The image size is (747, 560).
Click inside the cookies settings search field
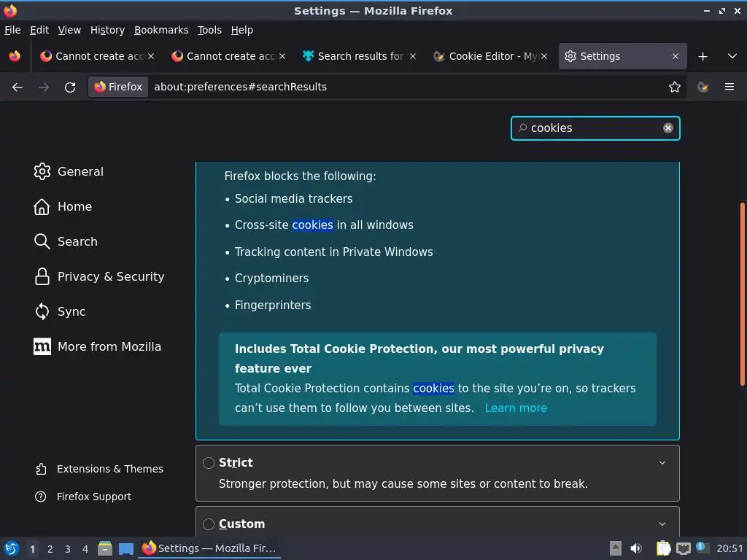click(595, 128)
